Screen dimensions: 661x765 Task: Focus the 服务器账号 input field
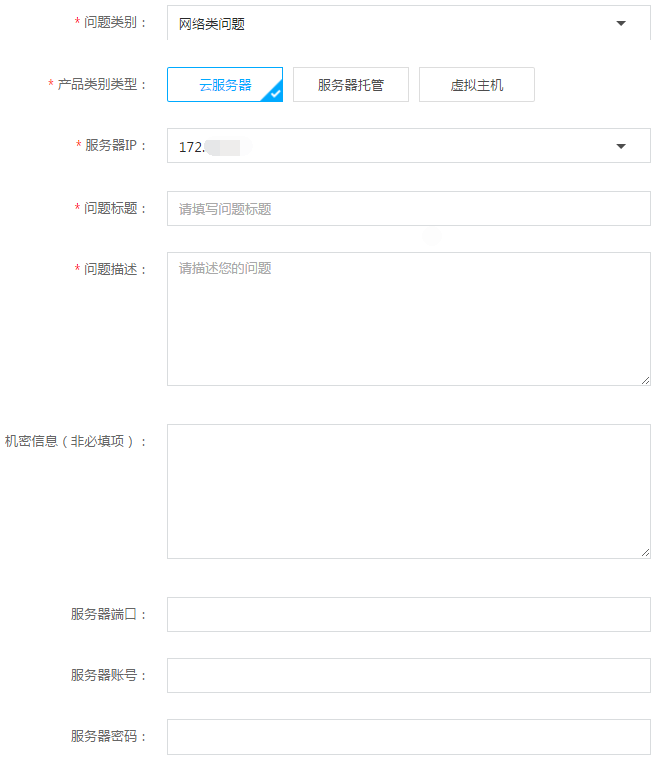[x=409, y=676]
